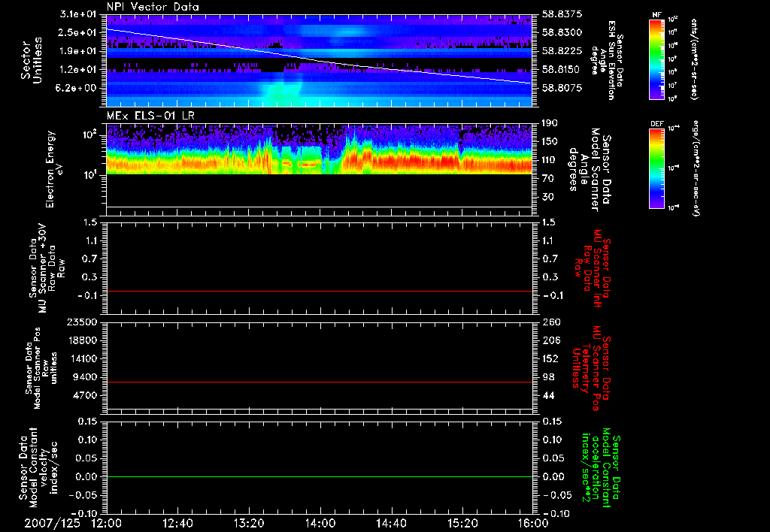The height and width of the screenshot is (532, 770).
Task: Click the white diagonal line in NPI plot
Action: pos(320,62)
